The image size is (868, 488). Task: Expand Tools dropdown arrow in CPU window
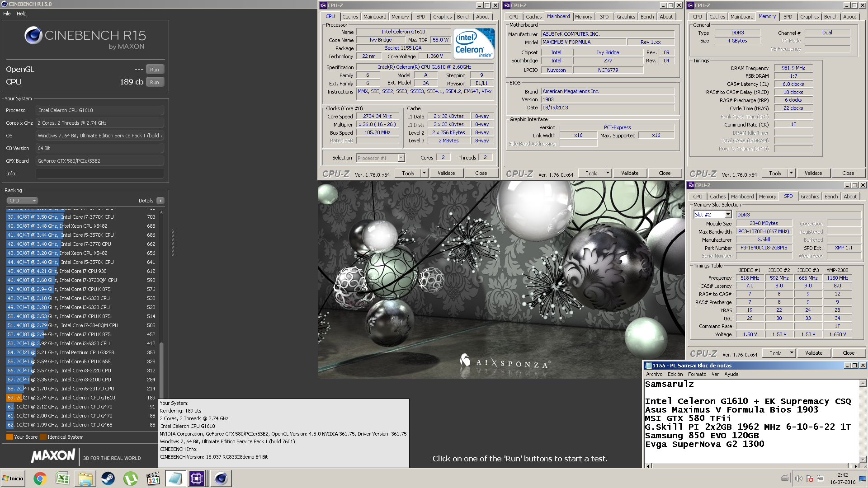(424, 173)
